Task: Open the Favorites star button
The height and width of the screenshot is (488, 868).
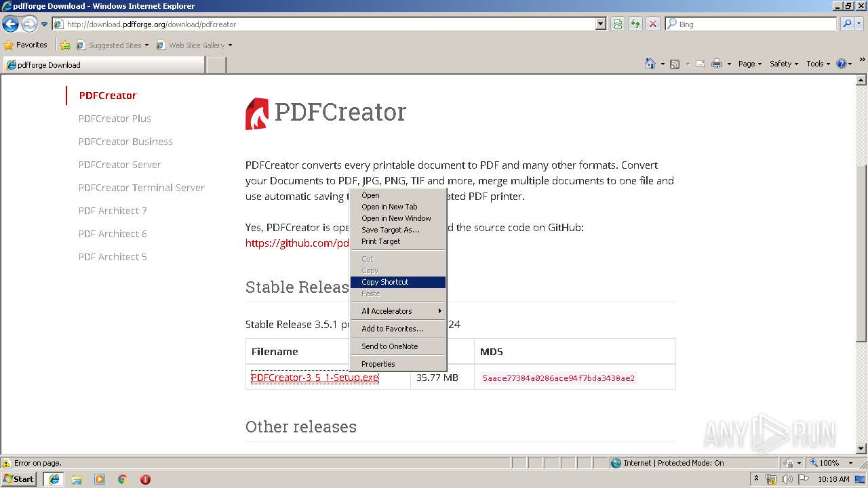Action: tap(26, 45)
